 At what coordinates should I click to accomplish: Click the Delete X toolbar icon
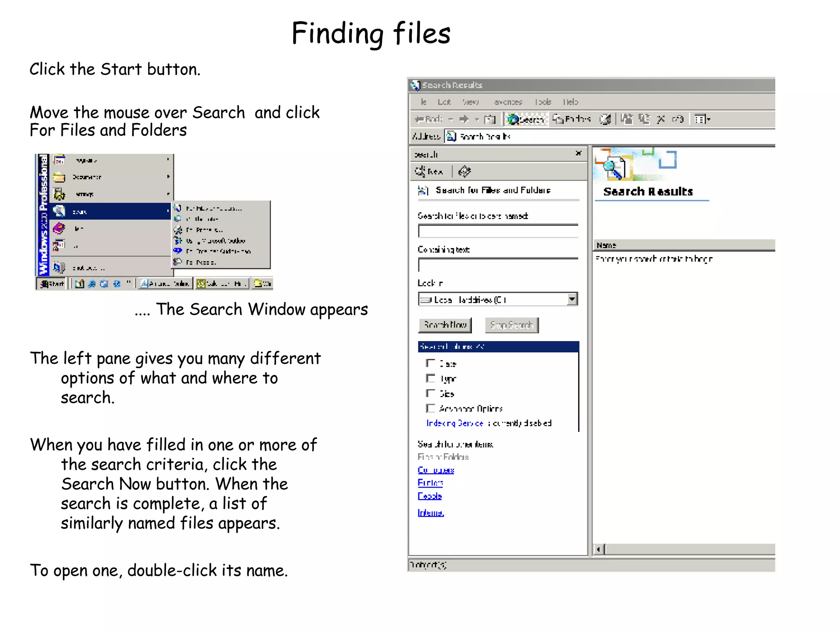pyautogui.click(x=661, y=119)
